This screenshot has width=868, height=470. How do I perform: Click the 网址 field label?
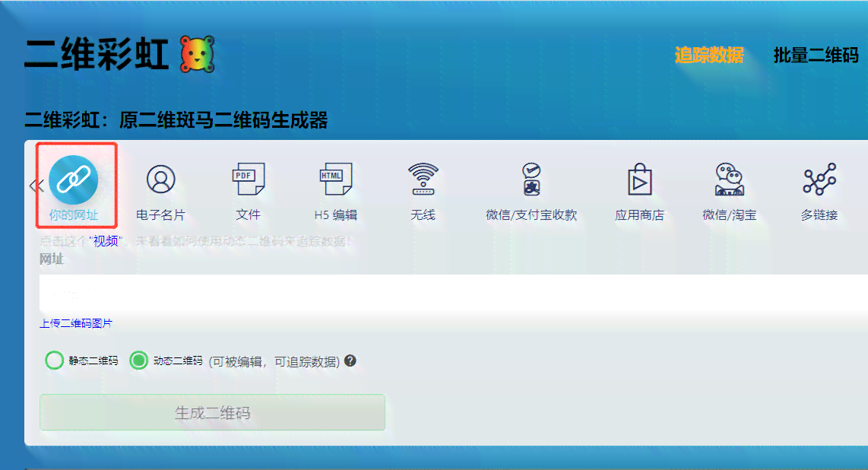pos(52,259)
